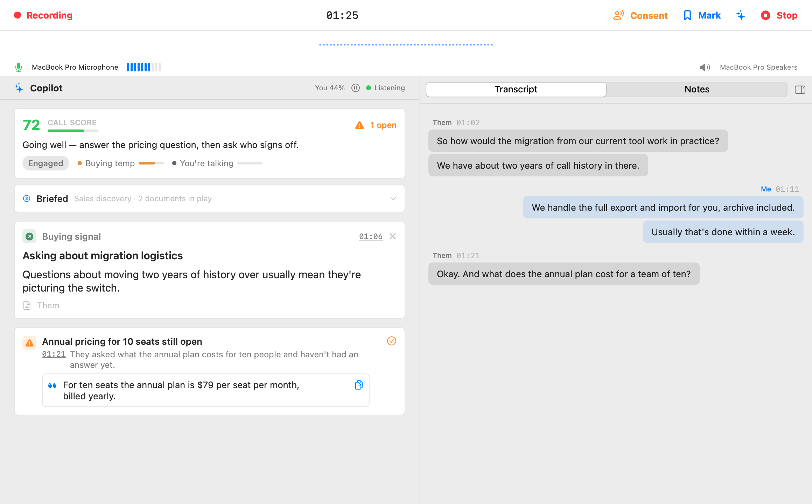Click the Engaged status pill
This screenshot has width=812, height=504.
point(45,163)
